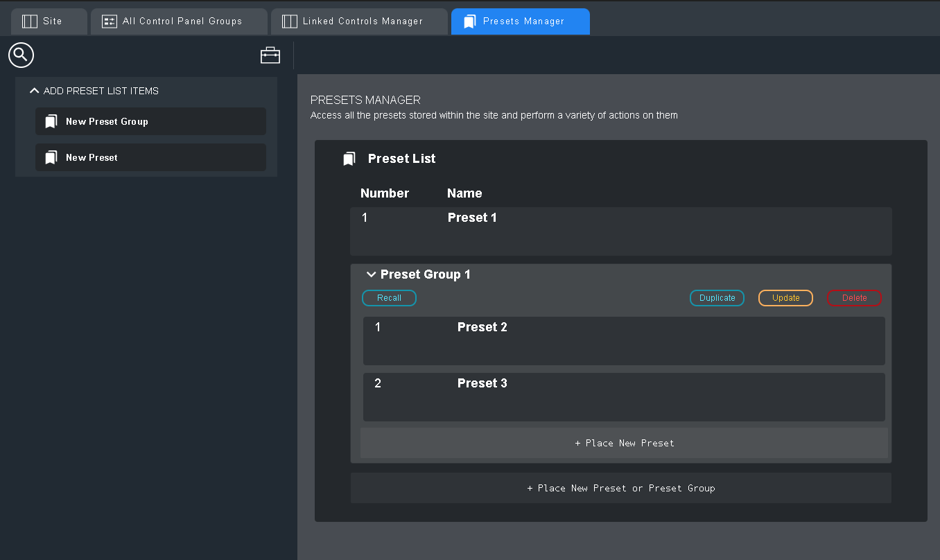Click the New Preset Group bookmark icon
This screenshot has height=560, width=940.
click(51, 122)
